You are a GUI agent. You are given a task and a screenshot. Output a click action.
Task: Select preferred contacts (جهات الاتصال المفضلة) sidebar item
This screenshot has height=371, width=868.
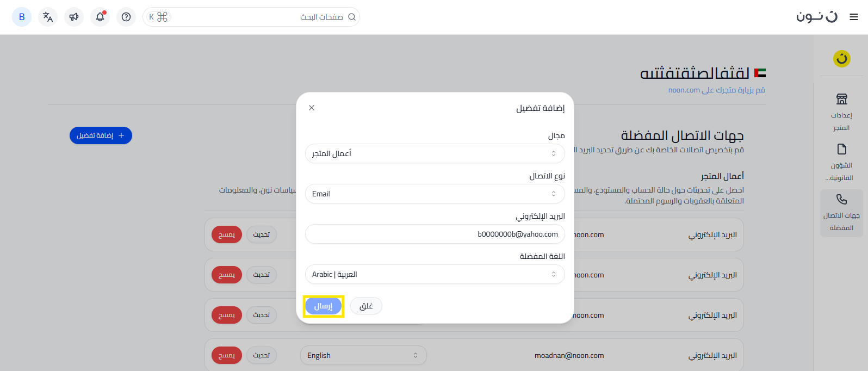pyautogui.click(x=841, y=213)
